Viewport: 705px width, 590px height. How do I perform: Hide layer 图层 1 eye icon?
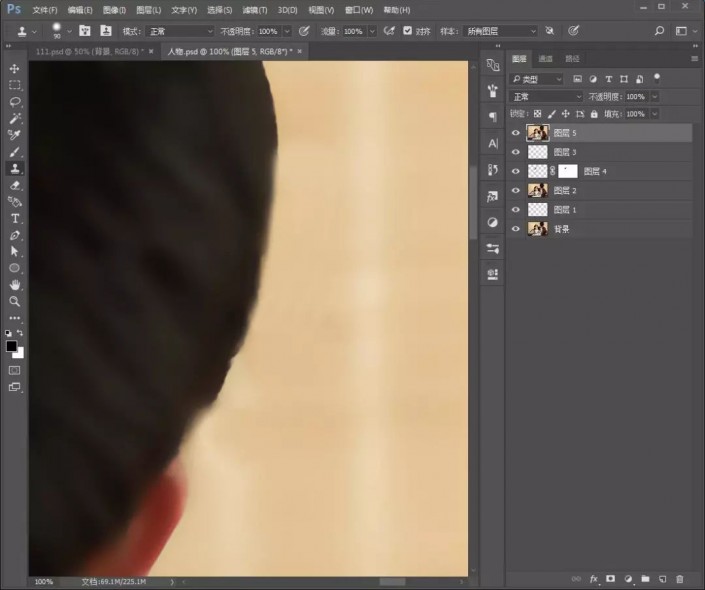click(516, 210)
